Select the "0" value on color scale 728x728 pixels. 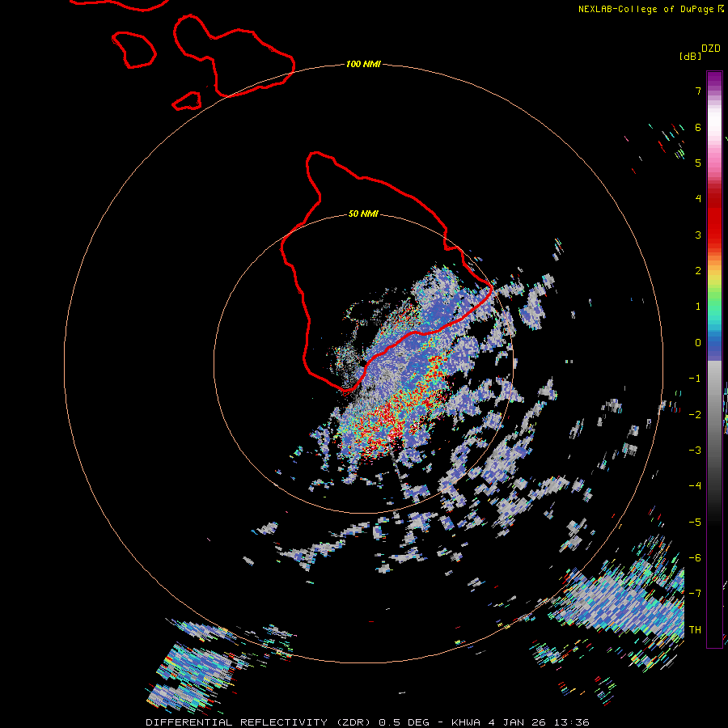pos(698,343)
